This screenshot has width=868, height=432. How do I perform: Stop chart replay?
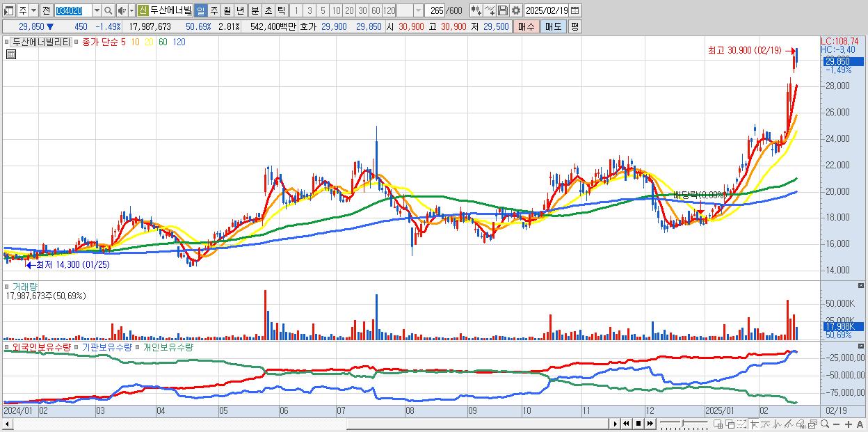pos(638,424)
